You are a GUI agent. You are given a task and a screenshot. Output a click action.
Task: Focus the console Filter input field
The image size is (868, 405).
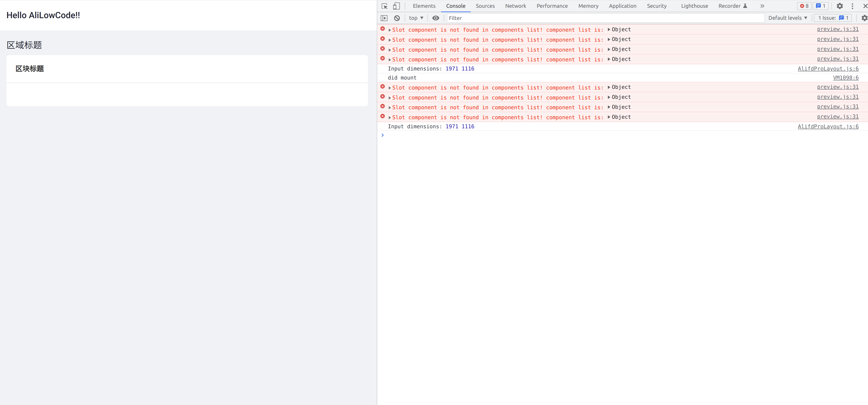pos(605,18)
